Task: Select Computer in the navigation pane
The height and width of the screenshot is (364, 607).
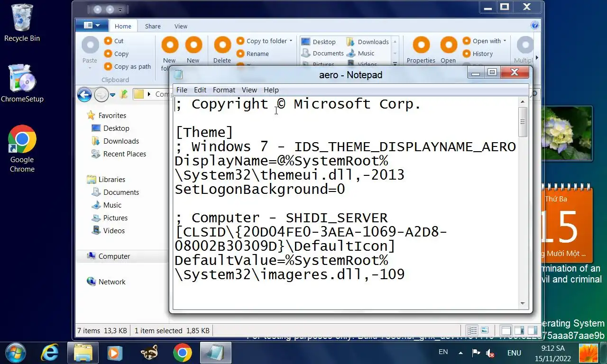Action: (x=109, y=256)
